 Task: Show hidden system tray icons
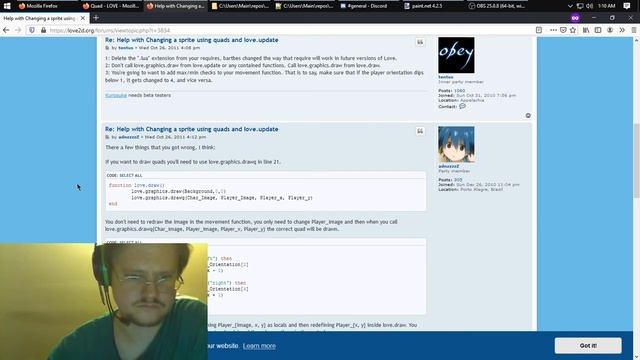(x=570, y=6)
